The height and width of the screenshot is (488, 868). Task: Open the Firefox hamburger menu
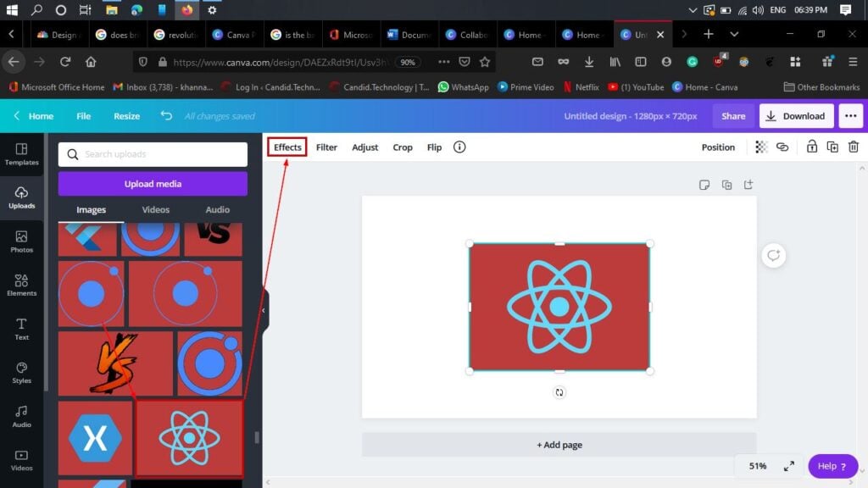[853, 62]
